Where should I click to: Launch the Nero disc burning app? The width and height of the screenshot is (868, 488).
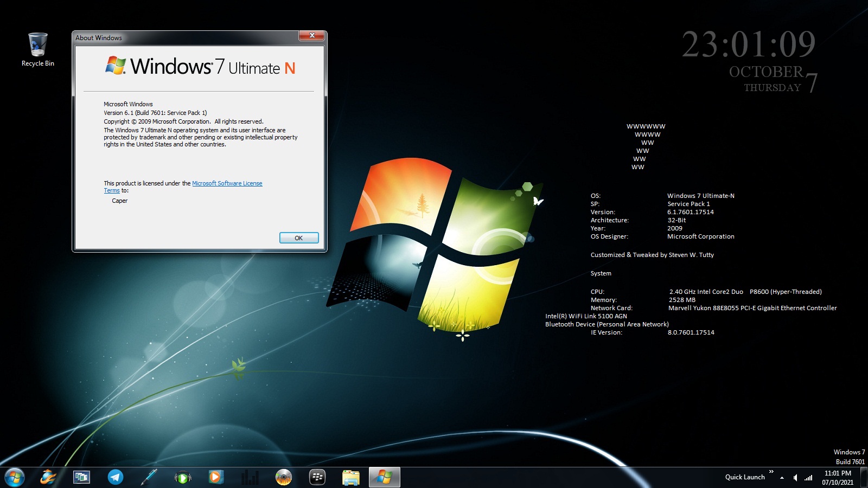click(x=283, y=477)
